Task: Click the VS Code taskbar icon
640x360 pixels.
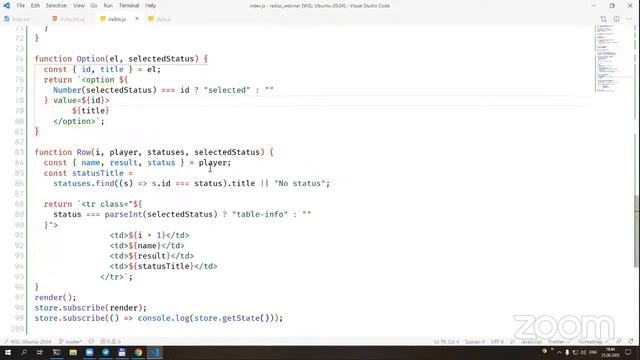Action: (155, 352)
